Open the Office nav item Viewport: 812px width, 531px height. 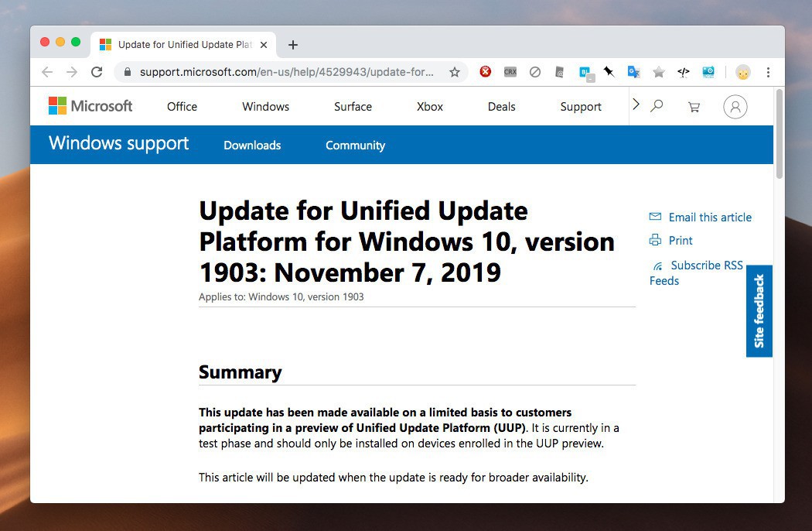(x=182, y=107)
